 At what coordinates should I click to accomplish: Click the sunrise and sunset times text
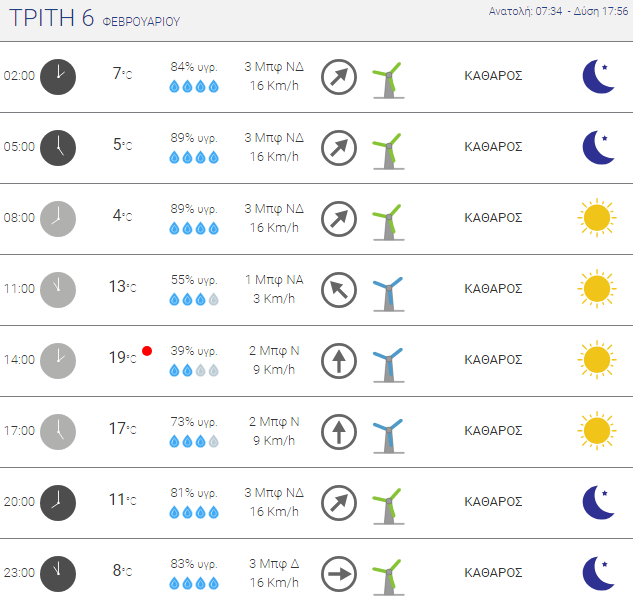pyautogui.click(x=558, y=12)
